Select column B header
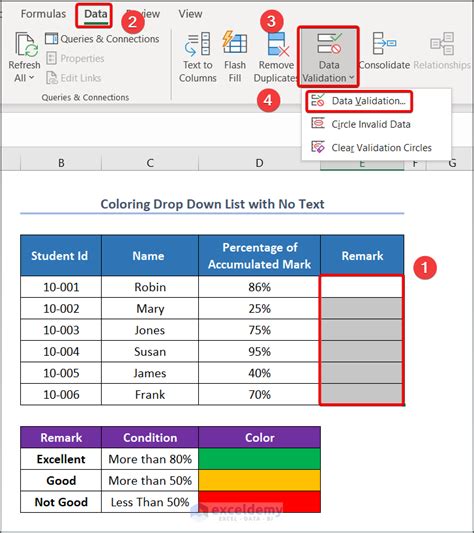Image resolution: width=474 pixels, height=533 pixels. pos(61,163)
